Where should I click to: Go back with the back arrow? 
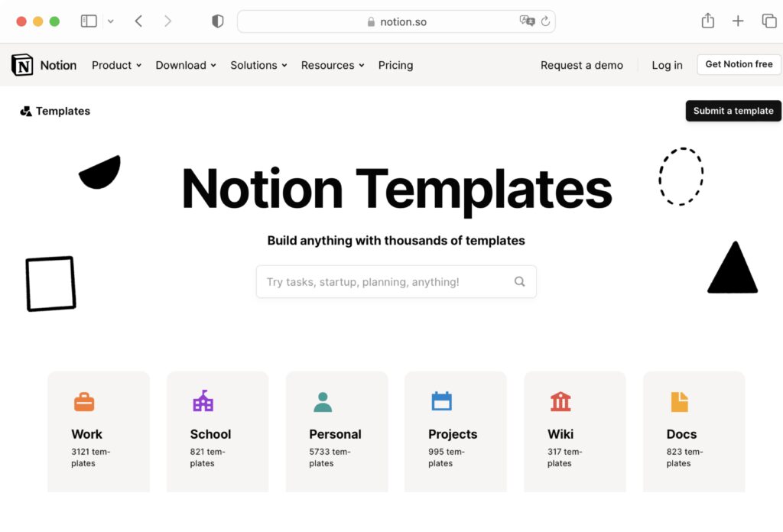pyautogui.click(x=139, y=21)
